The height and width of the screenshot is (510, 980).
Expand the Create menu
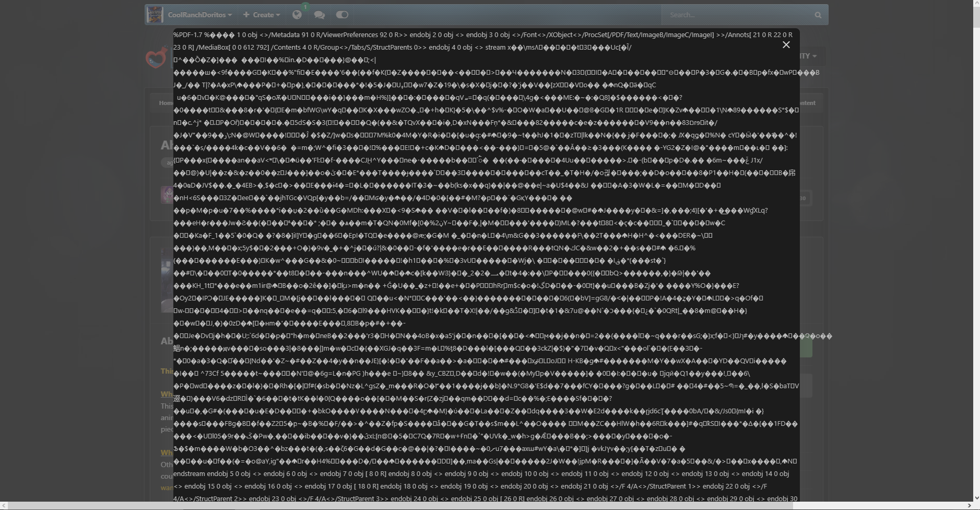click(262, 15)
